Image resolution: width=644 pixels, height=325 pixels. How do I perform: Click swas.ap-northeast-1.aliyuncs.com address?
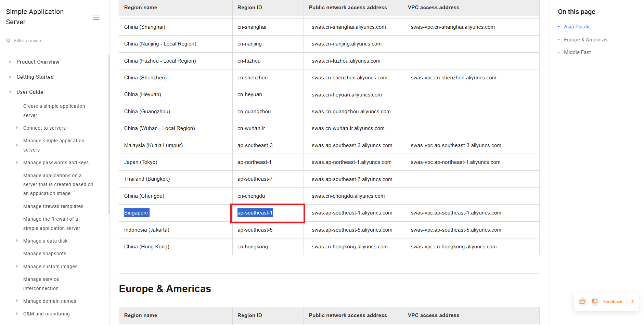(351, 162)
